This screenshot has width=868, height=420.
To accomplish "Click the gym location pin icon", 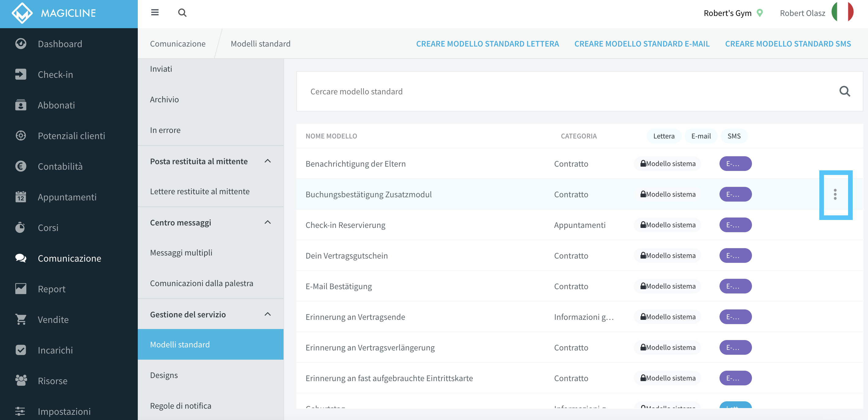I will coord(760,13).
